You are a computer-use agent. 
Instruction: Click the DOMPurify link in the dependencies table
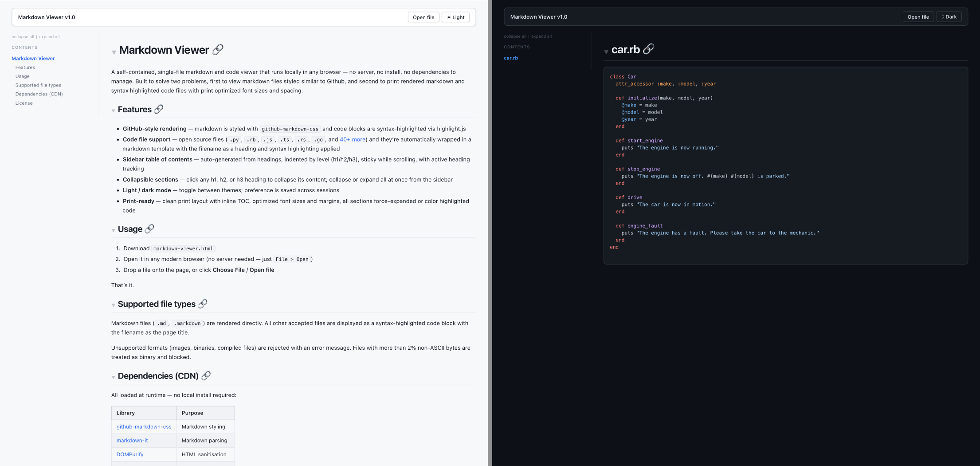129,454
